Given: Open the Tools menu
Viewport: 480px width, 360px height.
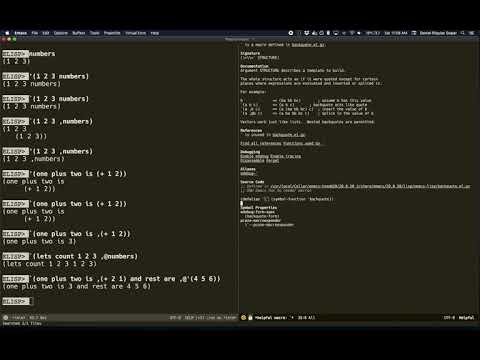Looking at the screenshot, I should click(95, 33).
